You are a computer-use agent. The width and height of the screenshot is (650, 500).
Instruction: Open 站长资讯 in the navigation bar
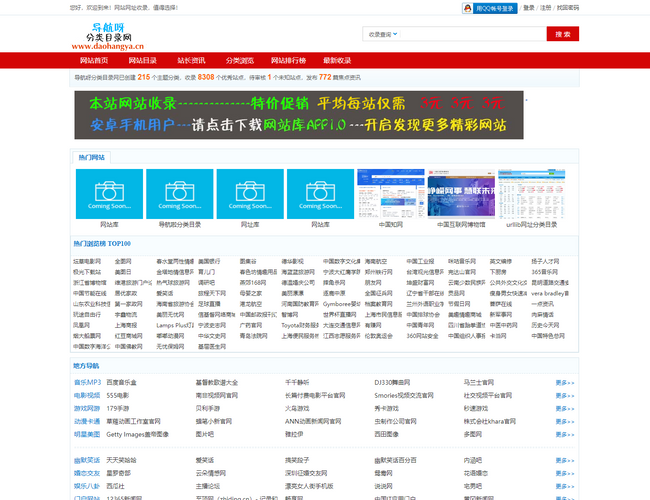[190, 60]
